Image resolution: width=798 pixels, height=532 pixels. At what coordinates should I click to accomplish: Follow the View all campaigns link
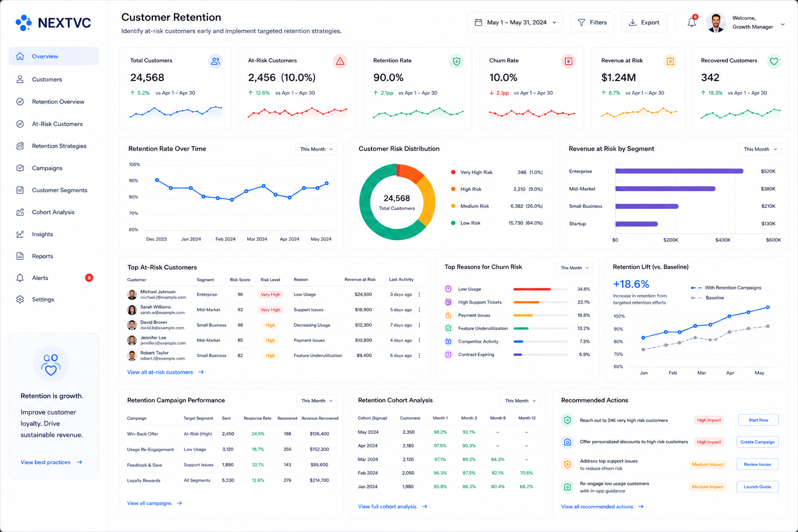(x=154, y=503)
